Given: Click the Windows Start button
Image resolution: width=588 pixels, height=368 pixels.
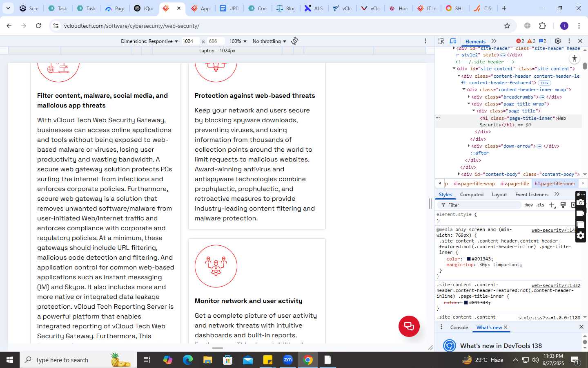Looking at the screenshot, I should pyautogui.click(x=10, y=360).
